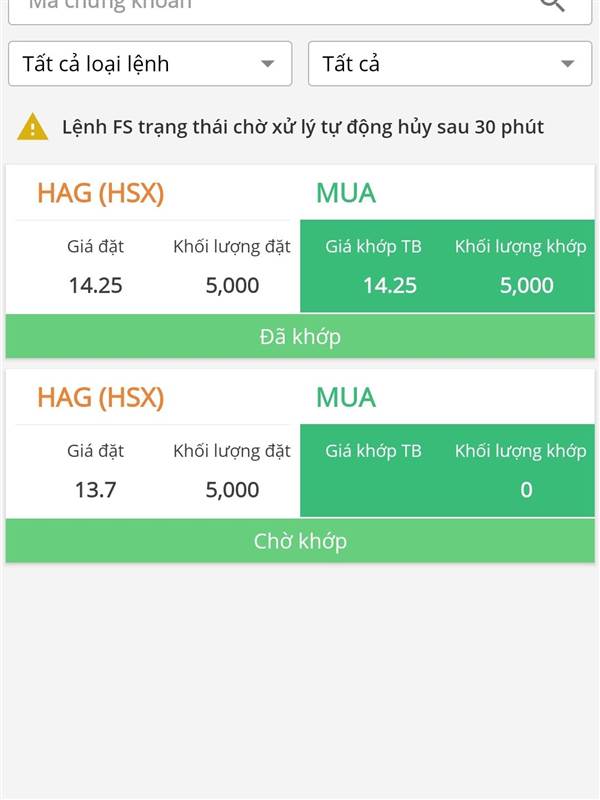
Task: Tap the matched average price 14.25
Action: point(390,285)
